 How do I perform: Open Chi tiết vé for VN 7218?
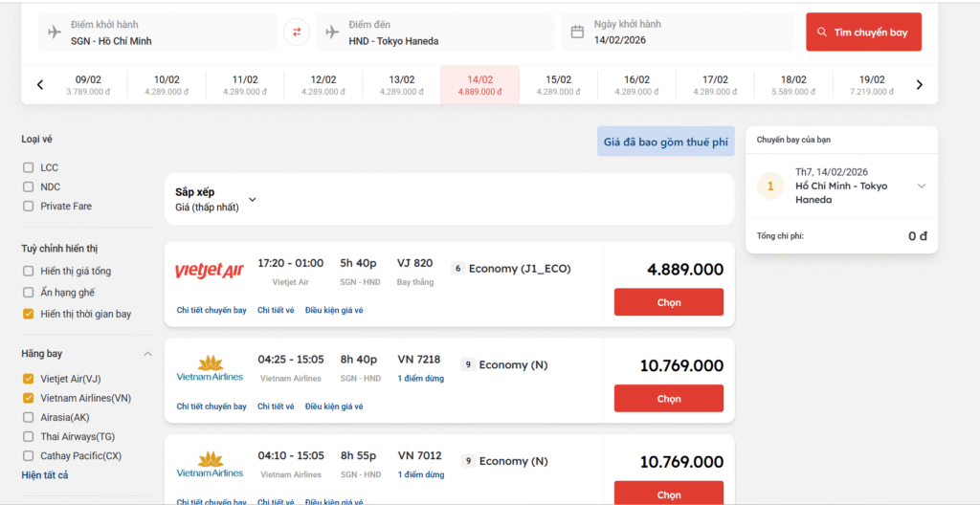pos(276,406)
